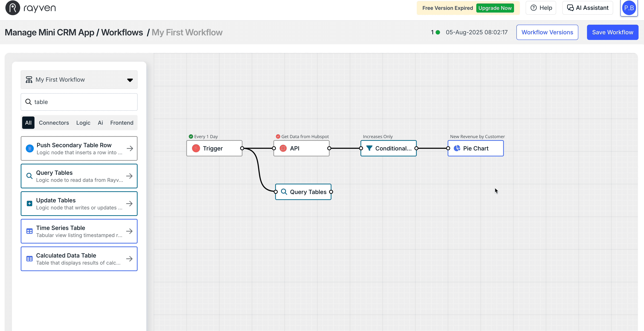This screenshot has width=644, height=331.
Task: Click the magnifier icon on canvas Query Tables node
Action: [284, 192]
